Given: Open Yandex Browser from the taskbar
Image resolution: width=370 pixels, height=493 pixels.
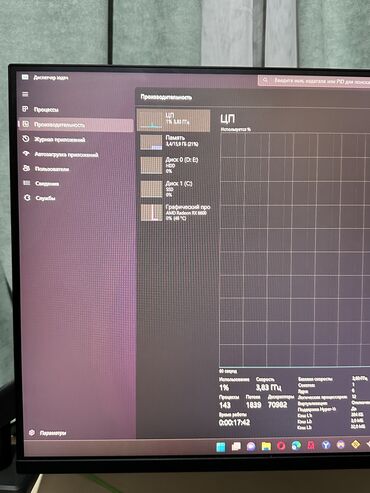Looking at the screenshot, I should click(x=326, y=445).
